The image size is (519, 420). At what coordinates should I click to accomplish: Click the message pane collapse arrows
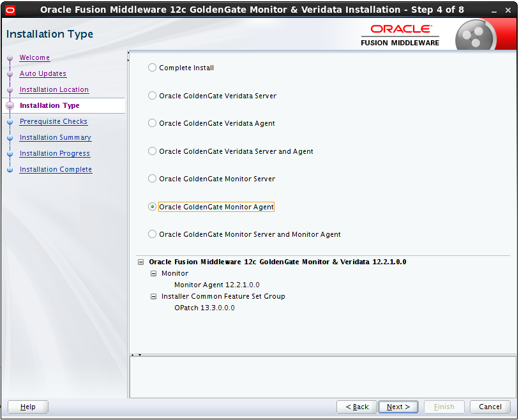(x=136, y=355)
